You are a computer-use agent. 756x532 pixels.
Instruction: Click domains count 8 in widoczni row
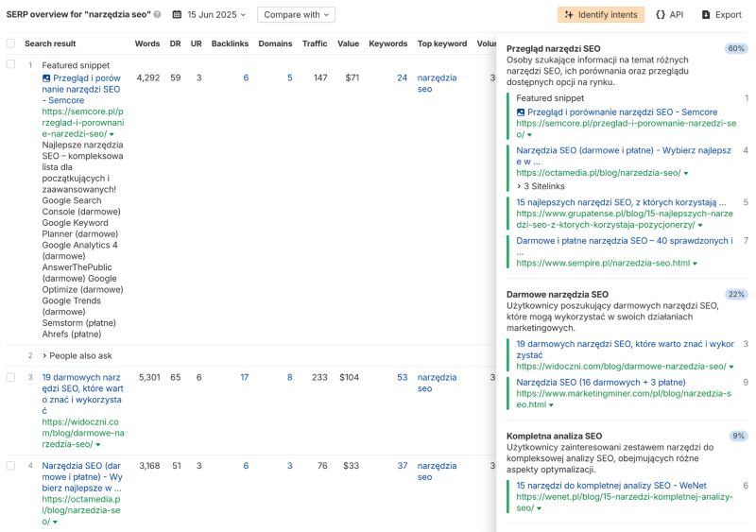[290, 378]
